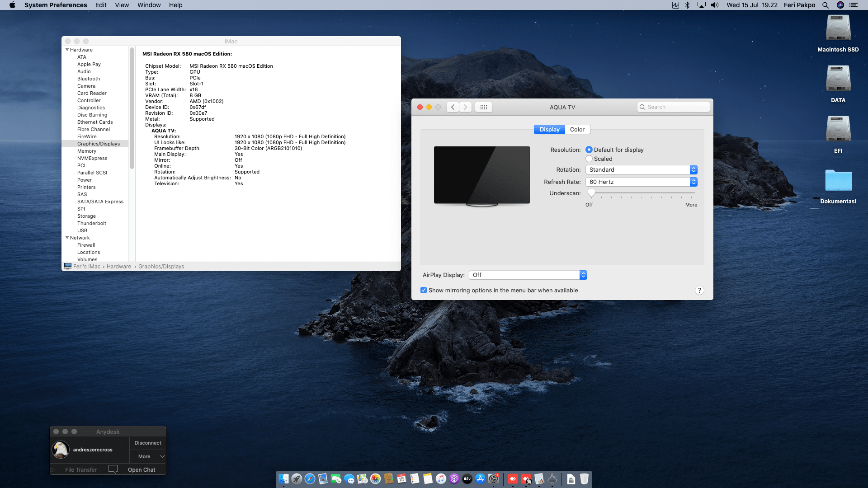Screen dimensions: 868x488
Task: Open the Trash in the dock
Action: coord(584,479)
